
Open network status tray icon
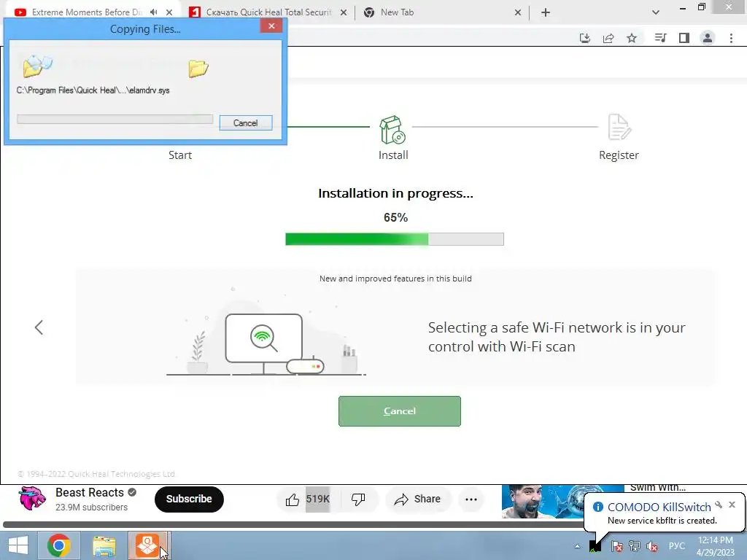coord(635,546)
